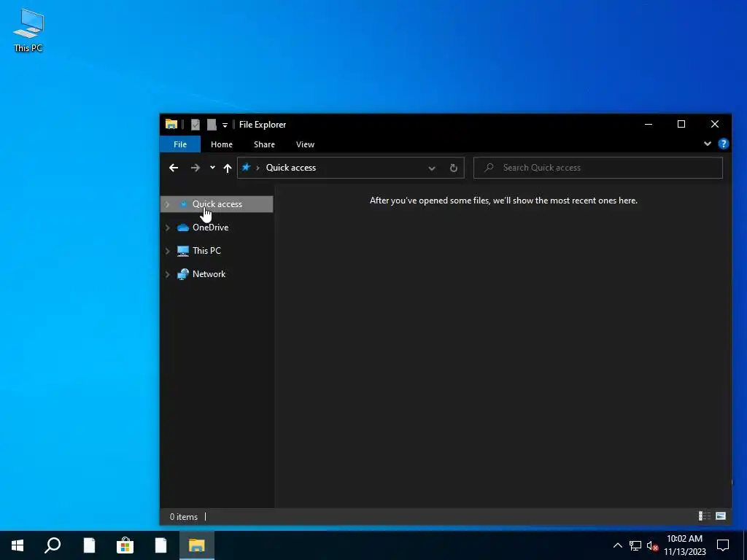Go back with the Back arrow
747x560 pixels.
(x=174, y=168)
